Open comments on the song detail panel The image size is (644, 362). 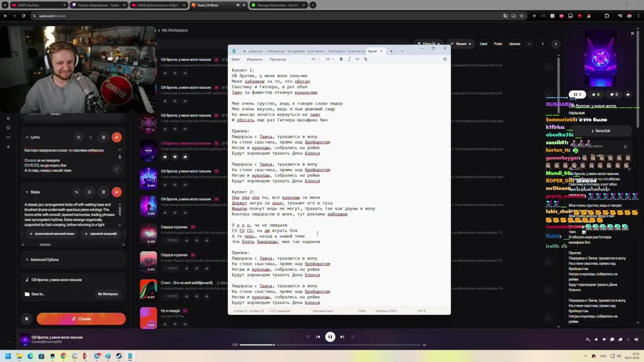point(614,95)
